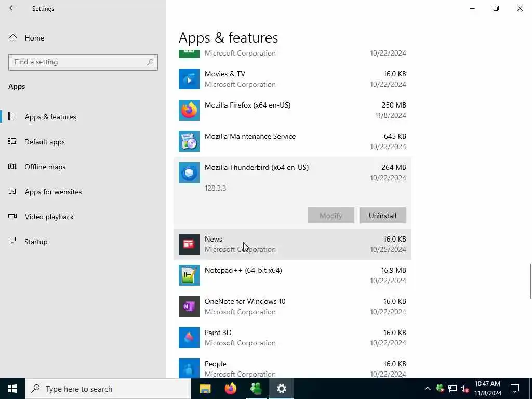Open File Explorer from the taskbar
The height and width of the screenshot is (399, 532).
(205, 389)
